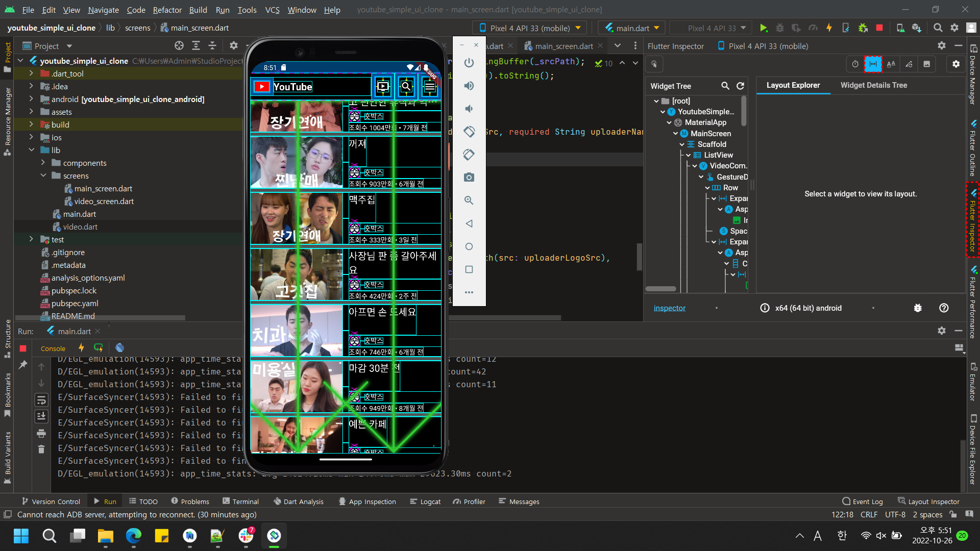Open the inspector link below the widget tree
980x551 pixels.
coord(669,308)
